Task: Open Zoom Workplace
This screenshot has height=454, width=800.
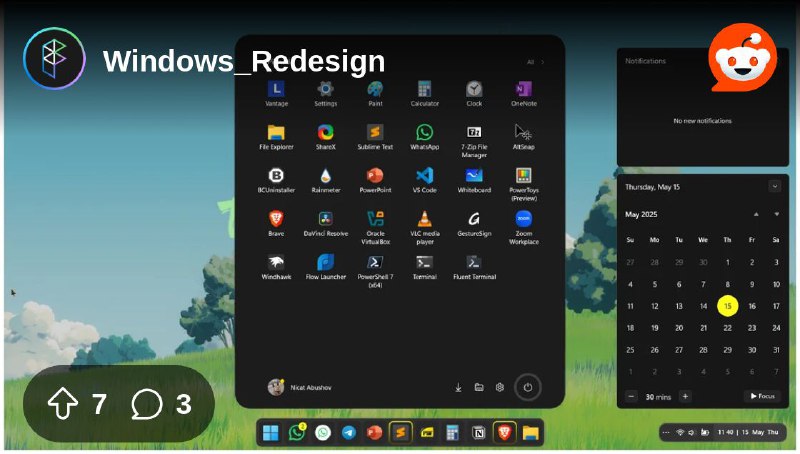Action: tap(523, 228)
